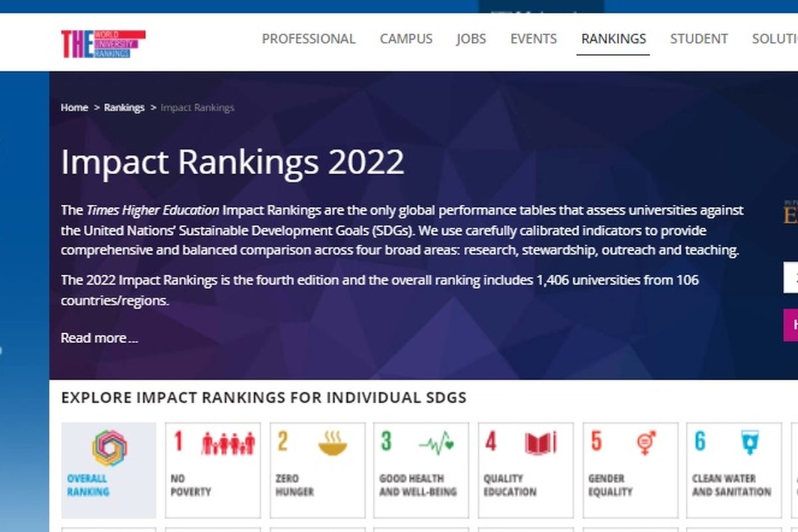Screen dimensions: 798x532
Task: Open the partially visible Solutions menu item
Action: click(x=775, y=39)
